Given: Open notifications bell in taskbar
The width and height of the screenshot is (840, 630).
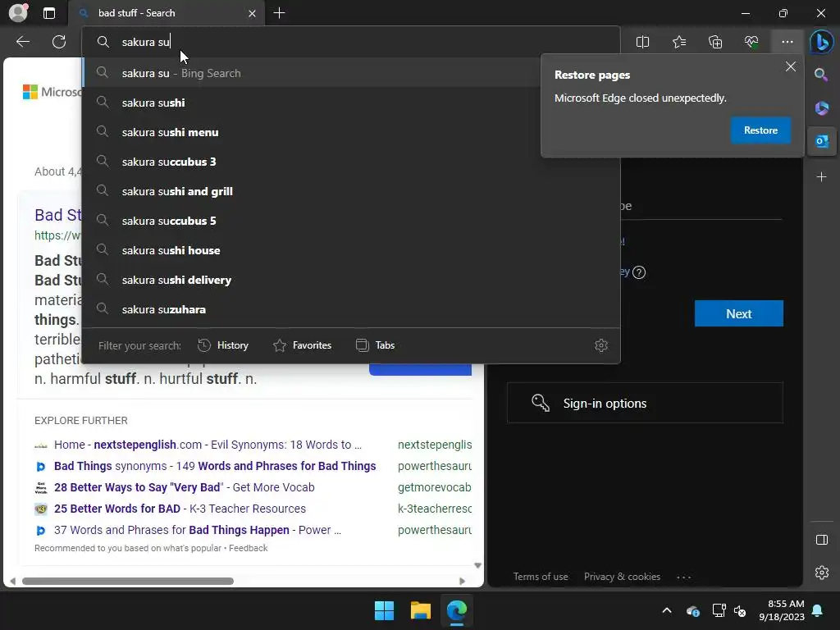Looking at the screenshot, I should click(818, 610).
